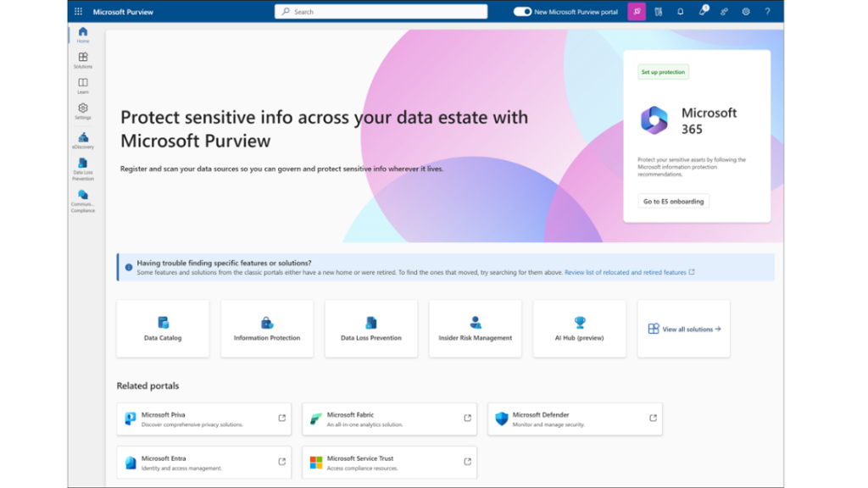Open Help question mark icon

click(767, 12)
